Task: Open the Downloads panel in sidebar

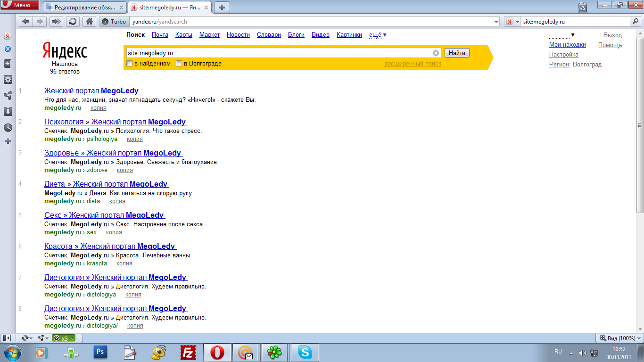Action: click(8, 112)
